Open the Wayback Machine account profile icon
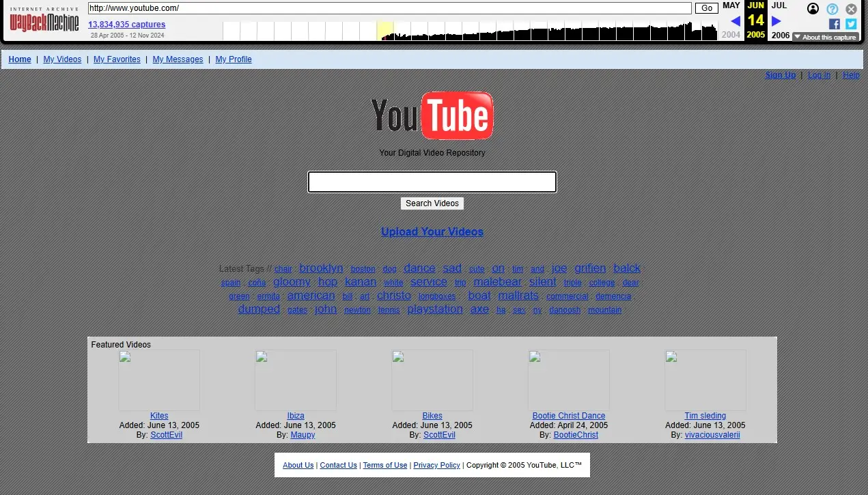Viewport: 868px width, 495px height. tap(813, 9)
